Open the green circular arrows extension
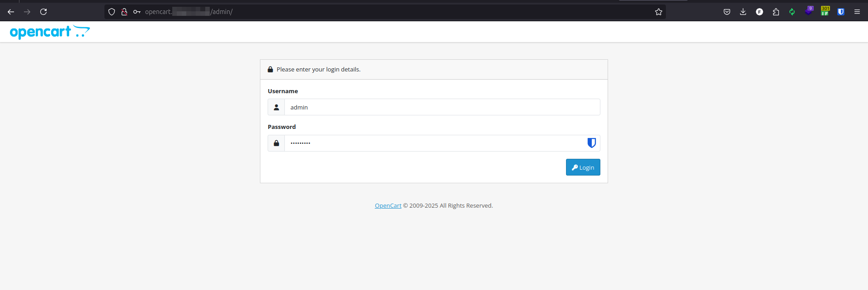This screenshot has height=290, width=868. (x=792, y=12)
